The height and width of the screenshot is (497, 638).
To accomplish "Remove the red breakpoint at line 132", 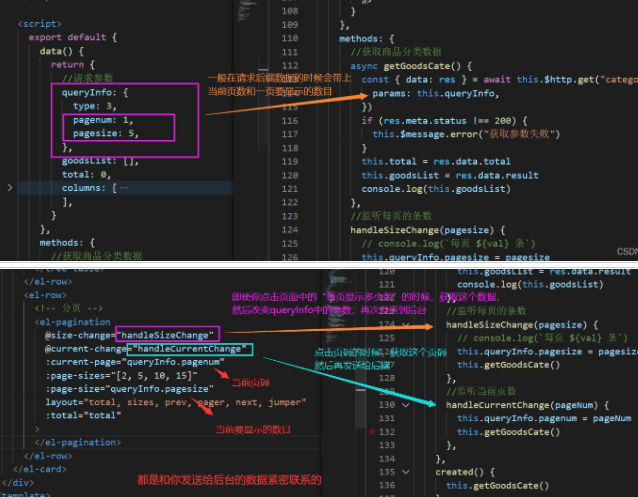I will [373, 431].
